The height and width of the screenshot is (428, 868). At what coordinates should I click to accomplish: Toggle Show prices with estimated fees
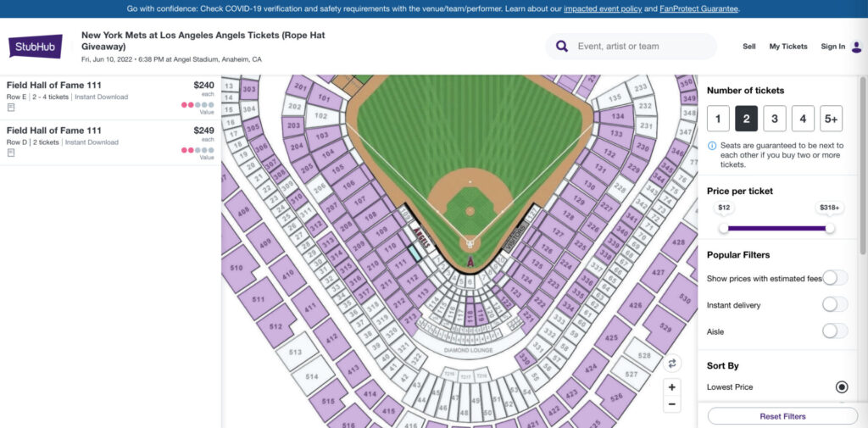click(834, 278)
